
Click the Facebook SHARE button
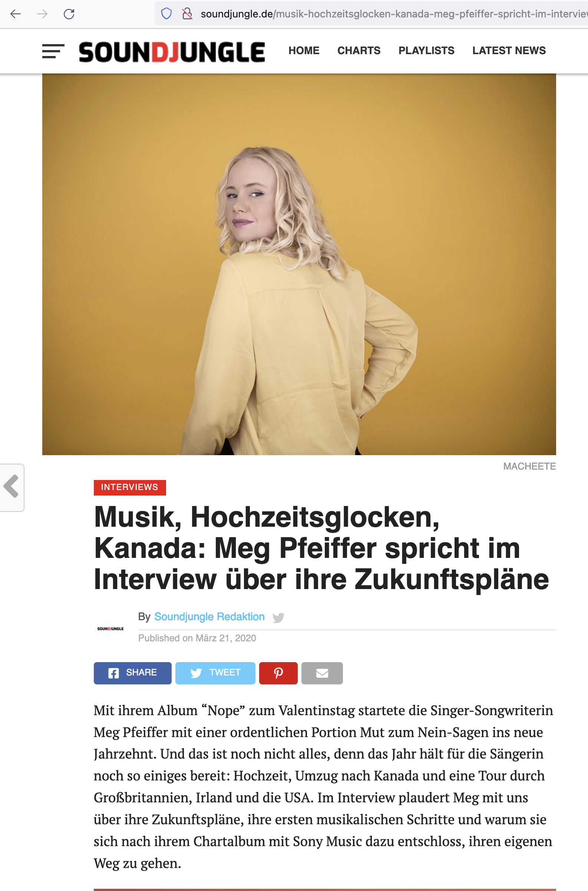tap(133, 673)
